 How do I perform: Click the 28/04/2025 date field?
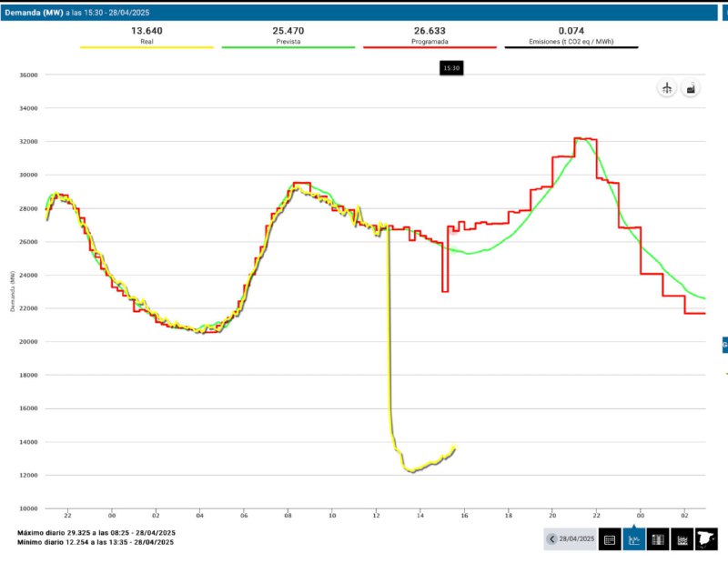pyautogui.click(x=577, y=539)
